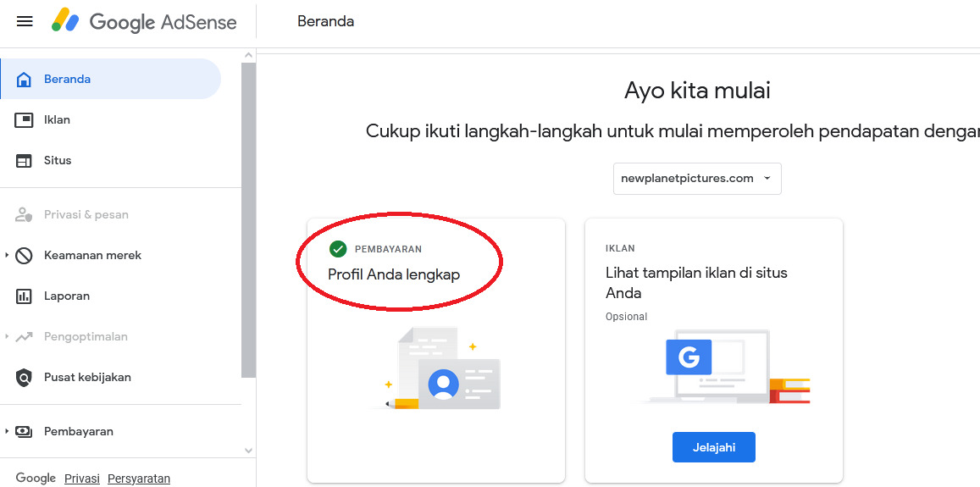980x487 pixels.
Task: Click the Beranda home icon
Action: coord(24,80)
